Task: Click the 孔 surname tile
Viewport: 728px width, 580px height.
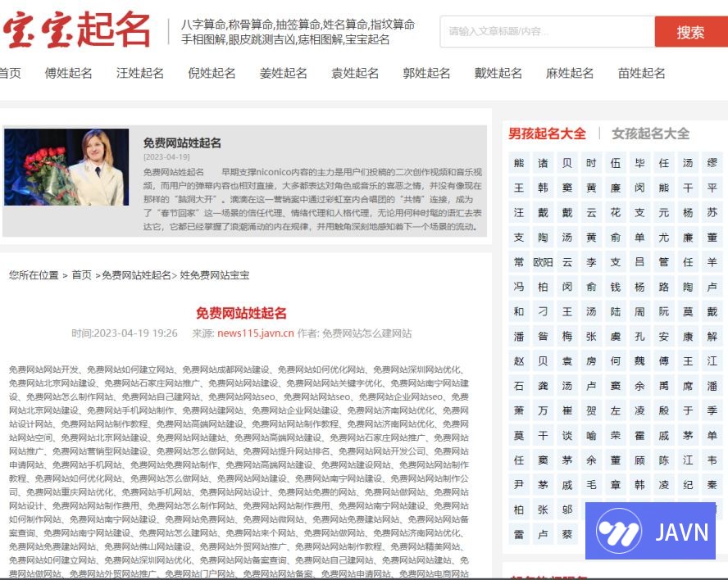Action: pos(639,337)
